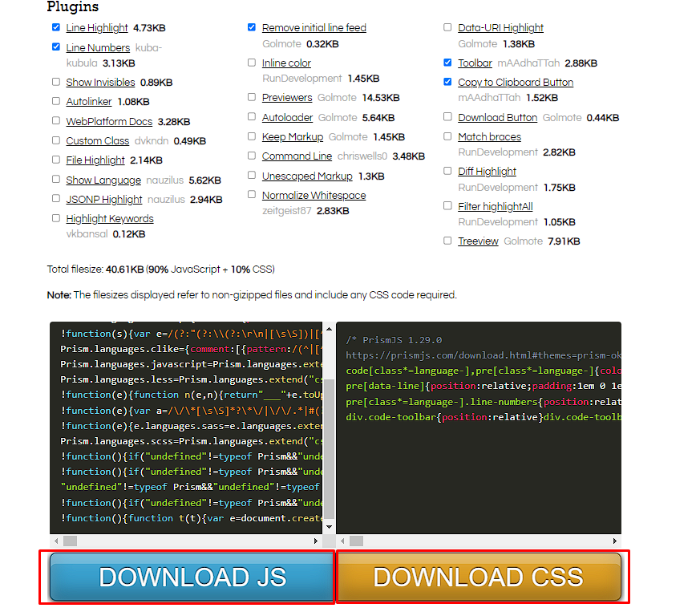The width and height of the screenshot is (700, 616).
Task: Visit the WebPlatform Docs link
Action: click(x=109, y=121)
